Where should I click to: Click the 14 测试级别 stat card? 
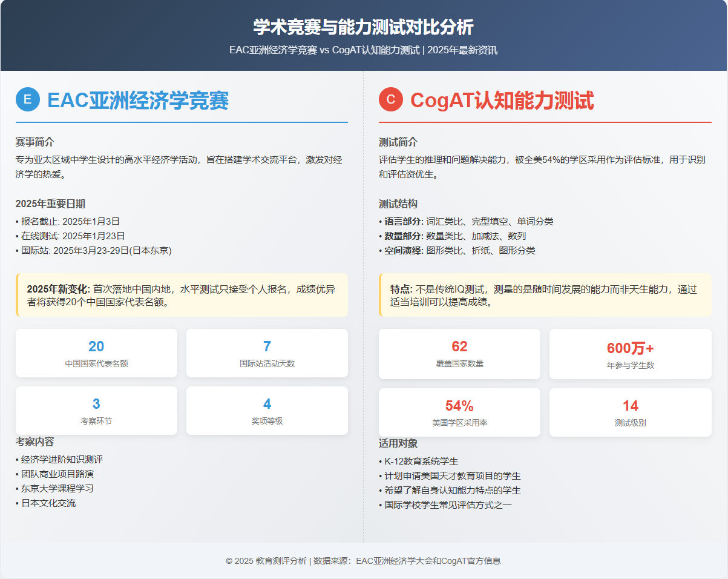[631, 412]
